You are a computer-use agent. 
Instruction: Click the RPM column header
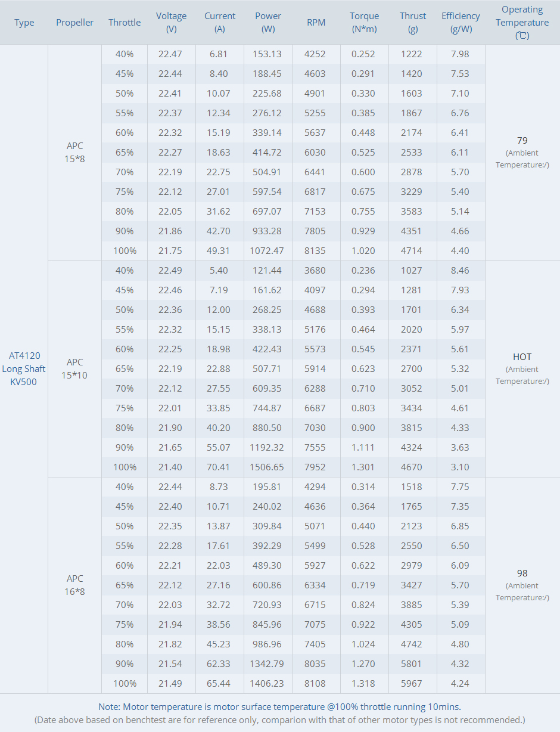316,23
